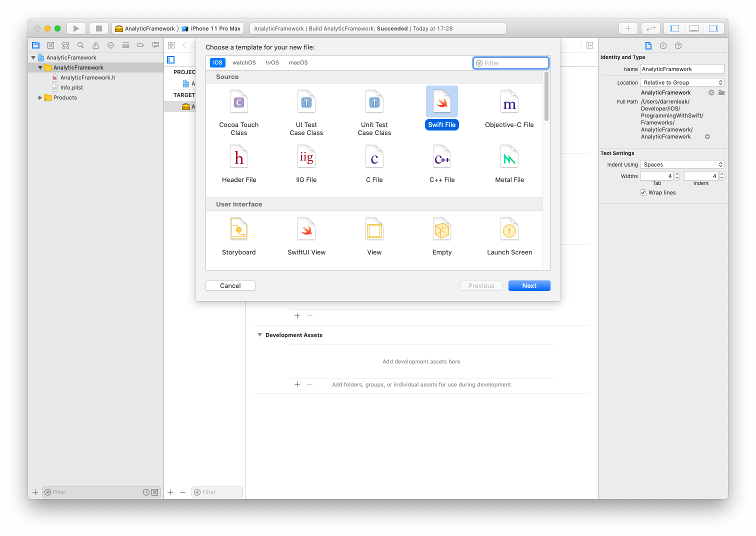The image size is (756, 536).
Task: Open the symbol navigator
Action: [65, 45]
